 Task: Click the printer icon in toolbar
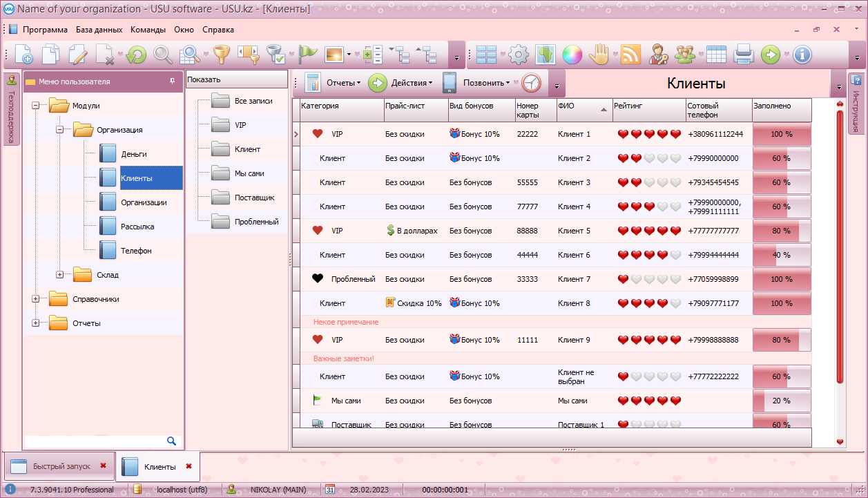pyautogui.click(x=743, y=54)
